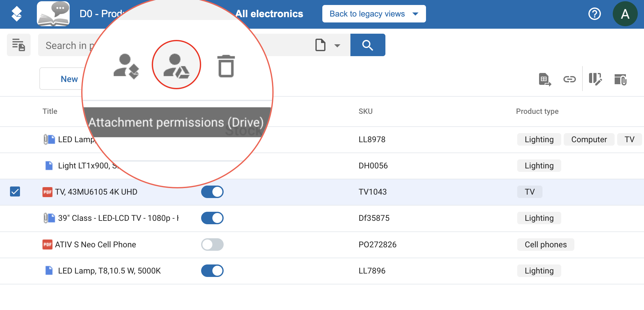
Task: Open TV, 43MU6105 4K UHD document
Action: [x=96, y=192]
